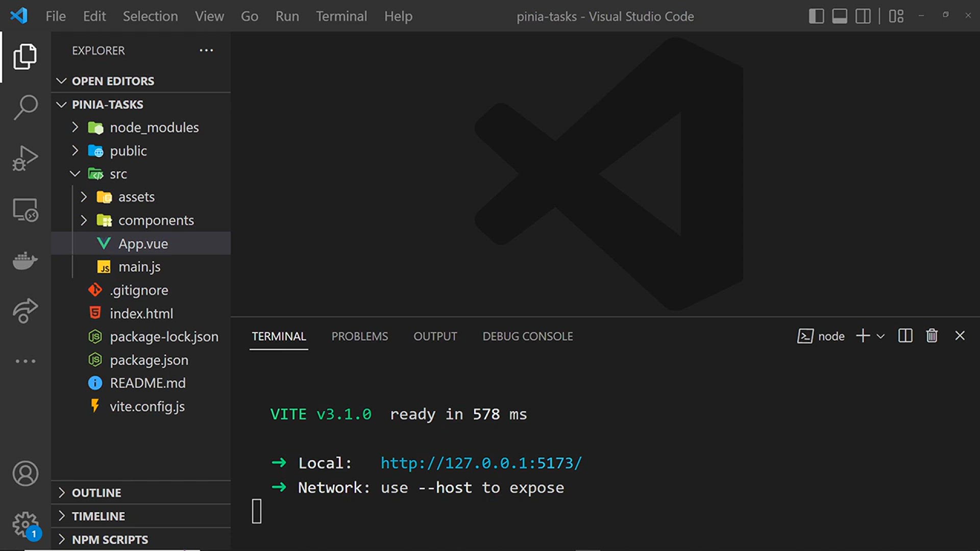Open Run and Debug view

[x=25, y=158]
